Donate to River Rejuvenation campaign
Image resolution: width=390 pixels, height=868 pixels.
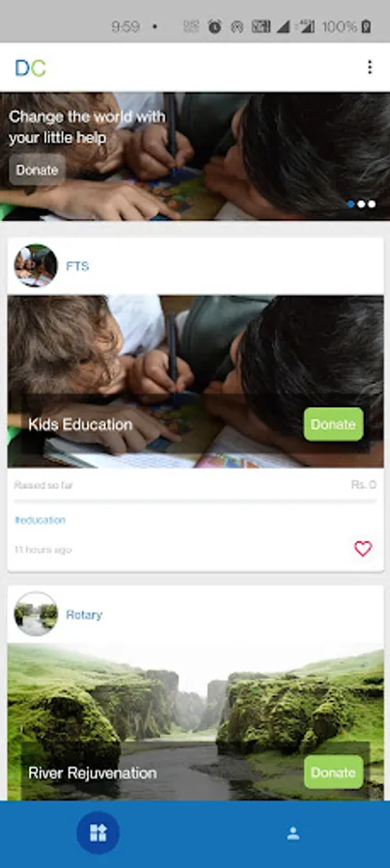coord(333,773)
